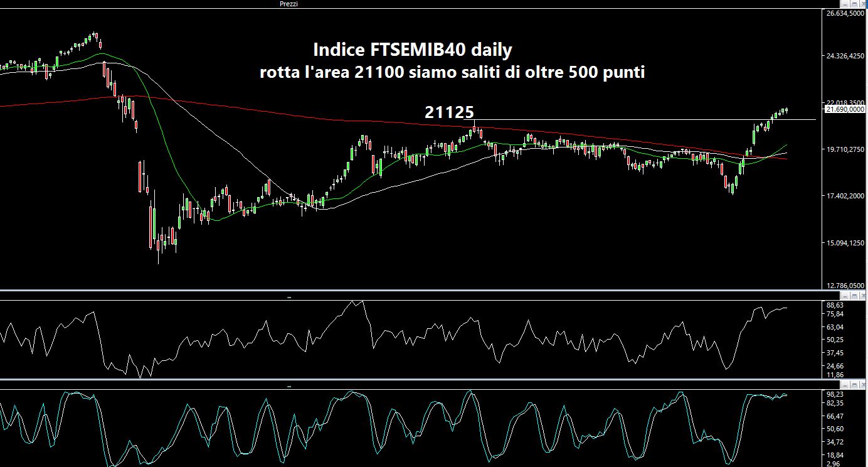Viewport: 868px width, 467px height.
Task: Click the 37,45 oscillator axis value
Action: click(836, 353)
